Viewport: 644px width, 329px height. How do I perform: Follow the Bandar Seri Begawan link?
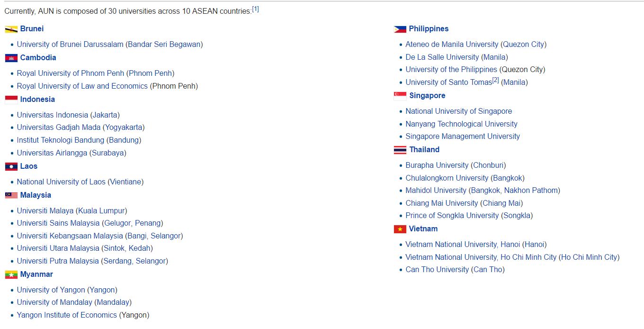(164, 45)
